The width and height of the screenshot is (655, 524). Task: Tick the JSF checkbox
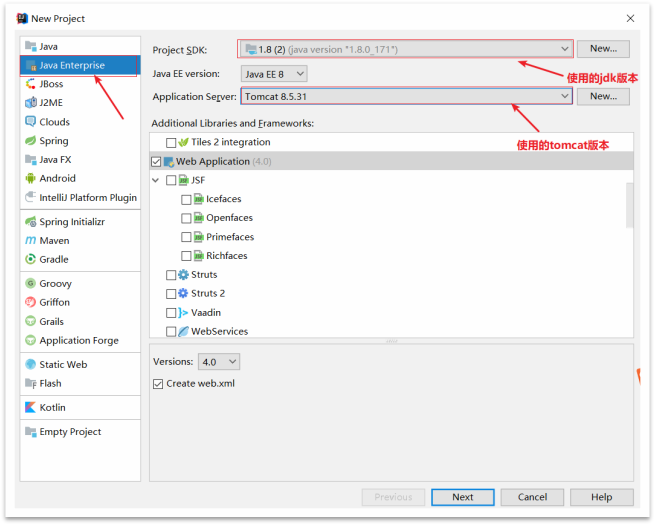(171, 181)
